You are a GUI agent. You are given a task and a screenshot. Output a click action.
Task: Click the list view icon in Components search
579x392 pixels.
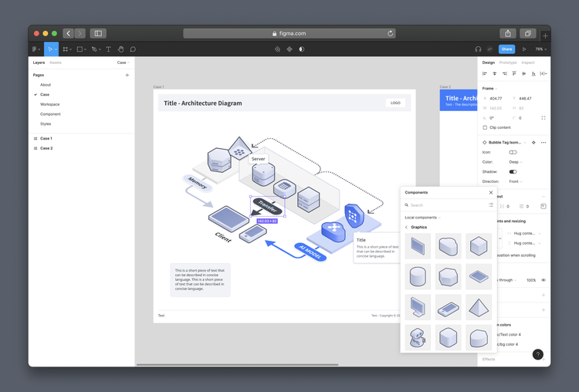(x=491, y=204)
